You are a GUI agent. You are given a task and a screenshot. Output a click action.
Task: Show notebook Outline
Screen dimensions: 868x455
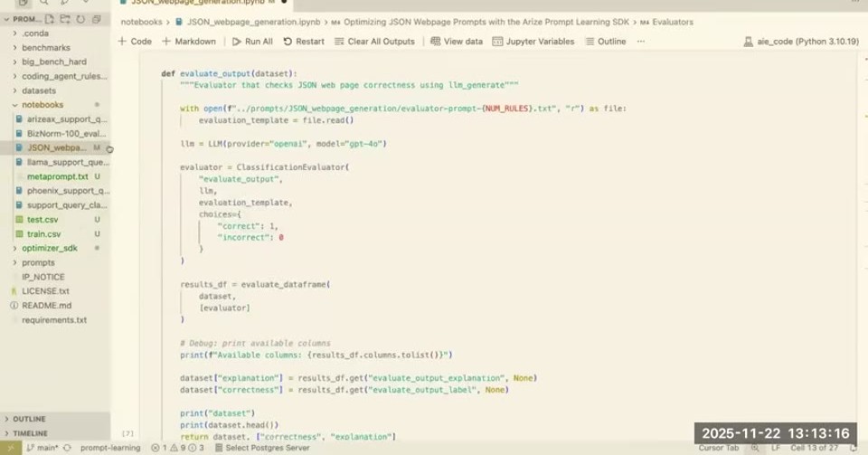click(606, 42)
